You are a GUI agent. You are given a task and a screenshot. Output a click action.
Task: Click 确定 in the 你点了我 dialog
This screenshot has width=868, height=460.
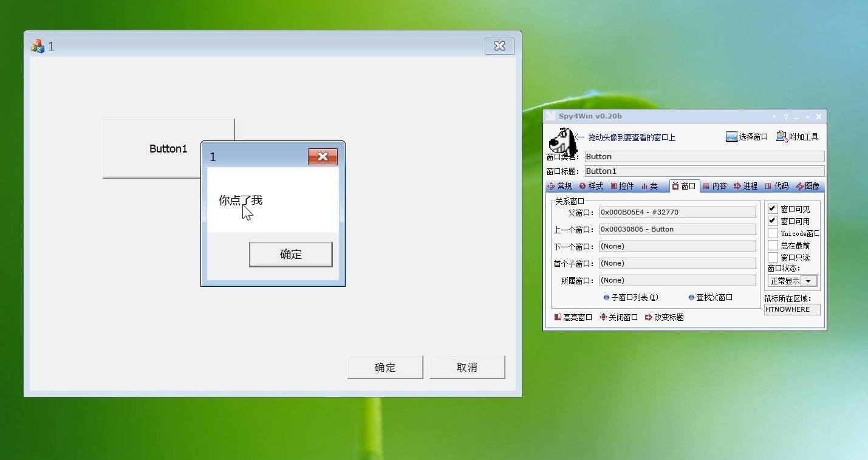click(290, 254)
